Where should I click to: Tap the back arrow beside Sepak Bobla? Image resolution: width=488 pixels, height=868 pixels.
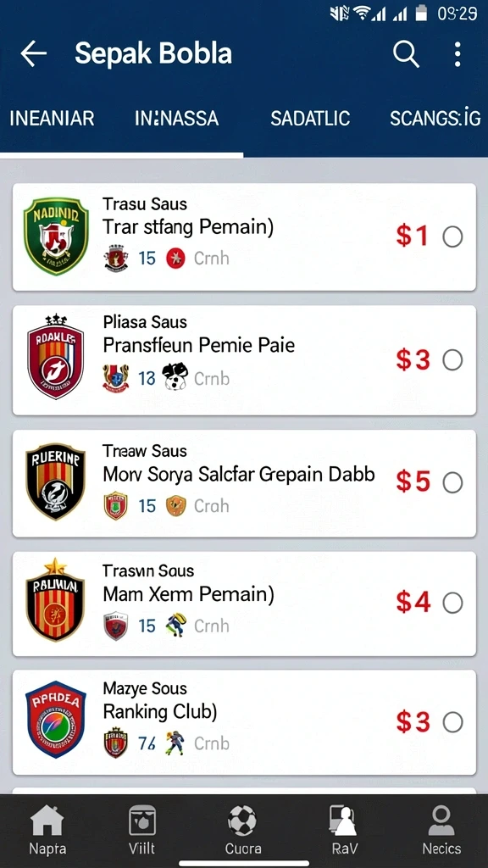click(33, 53)
